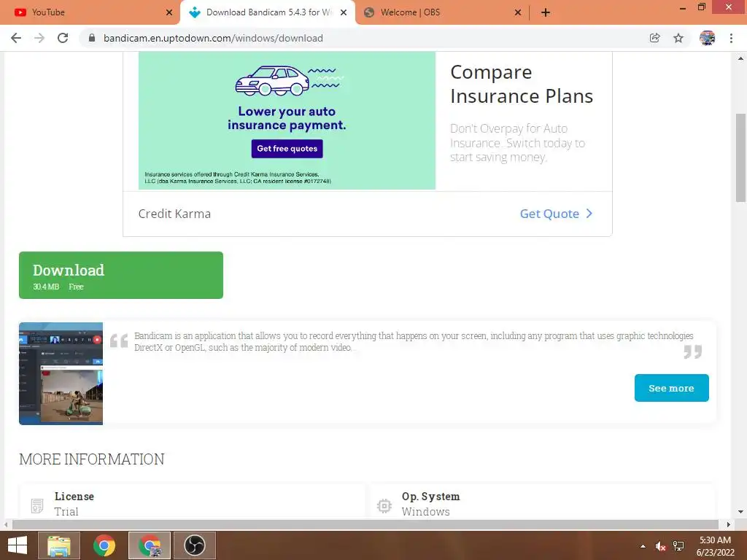Open the share page icon in address bar
The height and width of the screenshot is (560, 747).
(x=654, y=38)
